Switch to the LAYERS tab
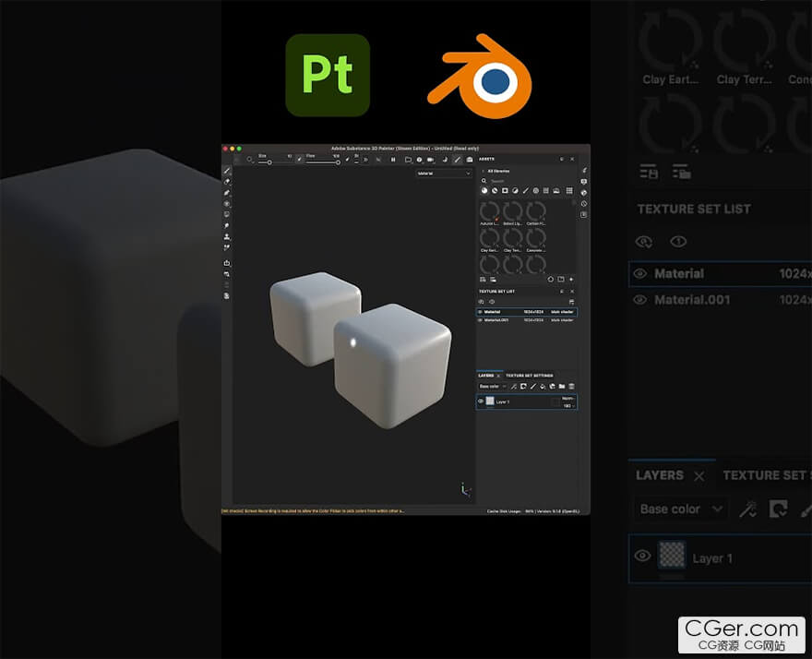 (485, 376)
